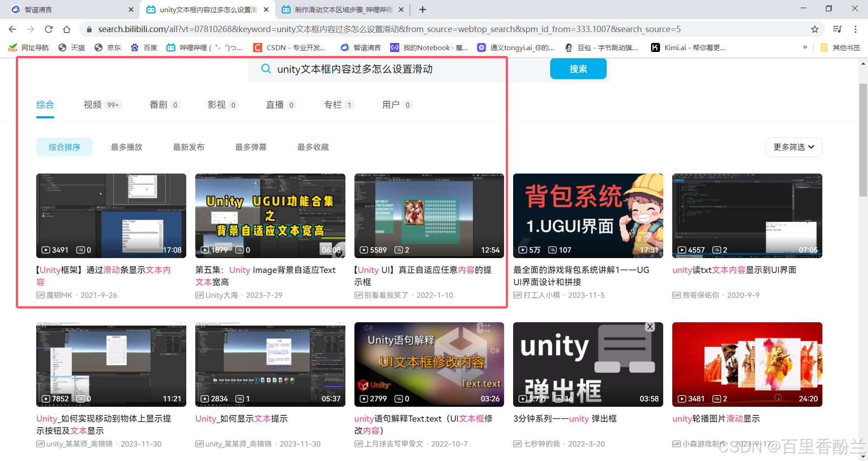
Task: Expand the 更多筛选 filter dropdown
Action: pos(793,147)
